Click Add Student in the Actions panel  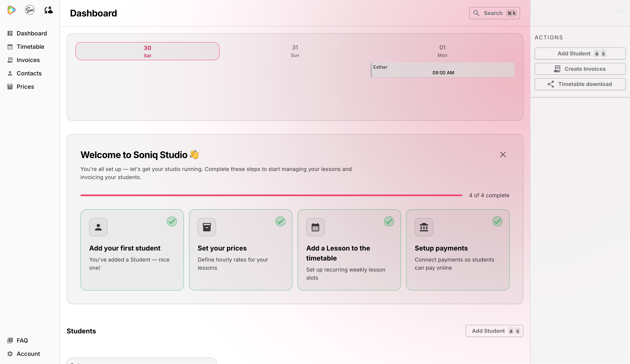580,54
